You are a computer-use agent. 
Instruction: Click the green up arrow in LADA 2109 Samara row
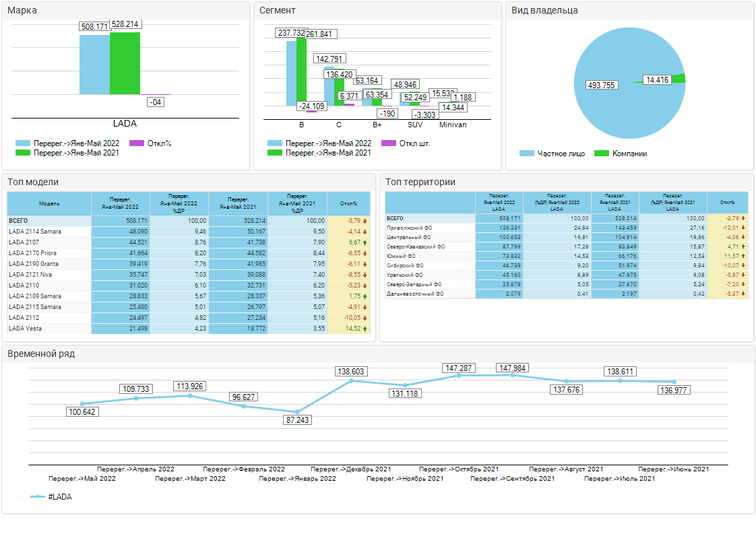click(x=365, y=296)
